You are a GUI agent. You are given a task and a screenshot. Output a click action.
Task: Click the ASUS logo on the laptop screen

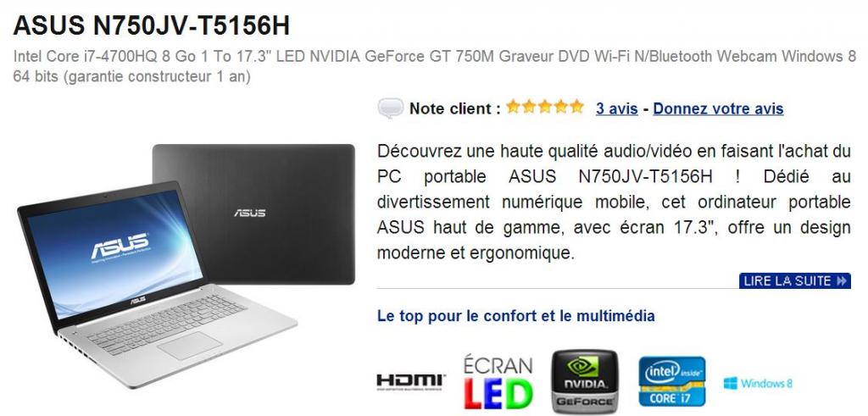120,245
